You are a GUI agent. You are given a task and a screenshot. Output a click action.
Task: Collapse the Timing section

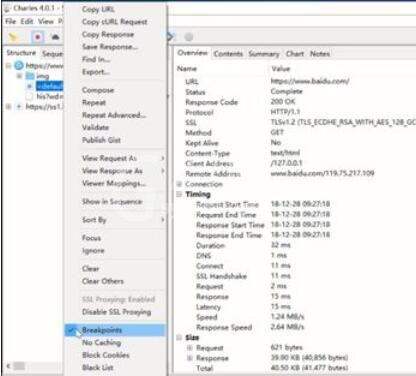point(179,194)
